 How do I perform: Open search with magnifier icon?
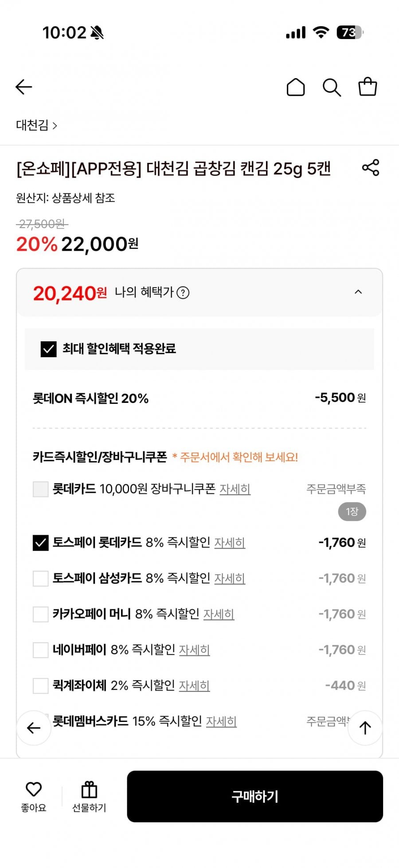(331, 87)
